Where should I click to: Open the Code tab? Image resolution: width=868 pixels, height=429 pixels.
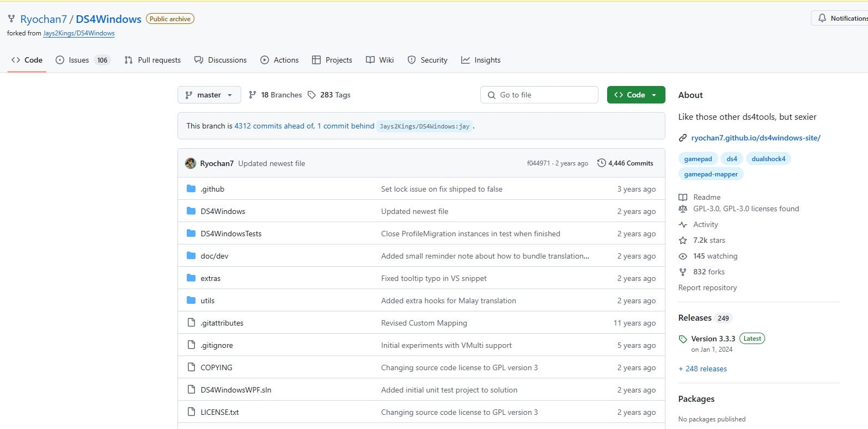point(27,60)
